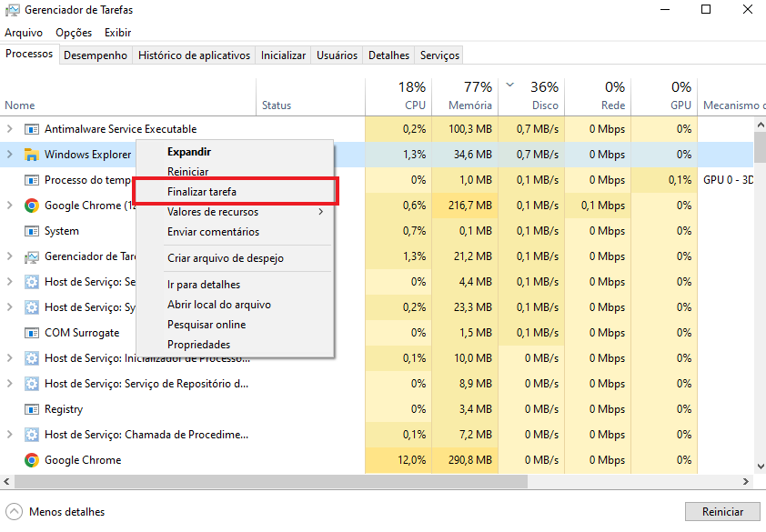Click the gear icon for Host de Serviço: Se
The image size is (766, 532).
click(x=32, y=282)
